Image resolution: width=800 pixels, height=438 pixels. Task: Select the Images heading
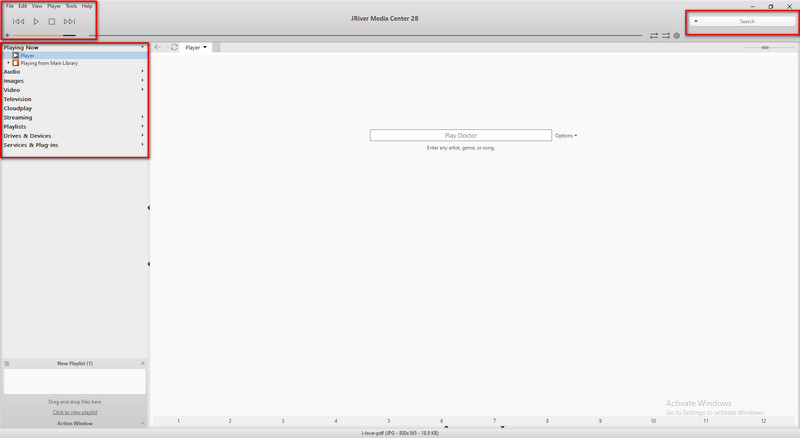[14, 81]
